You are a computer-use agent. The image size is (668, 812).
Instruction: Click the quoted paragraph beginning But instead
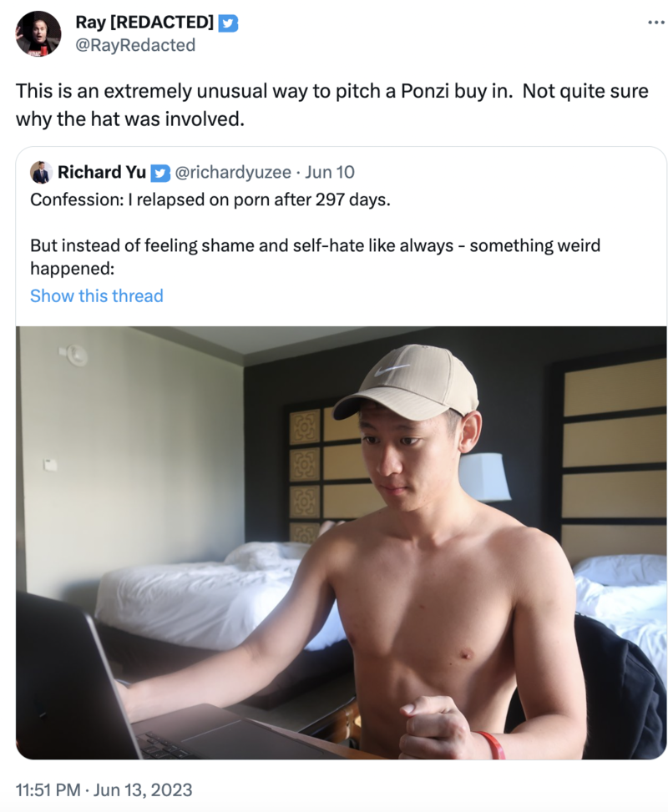315,255
